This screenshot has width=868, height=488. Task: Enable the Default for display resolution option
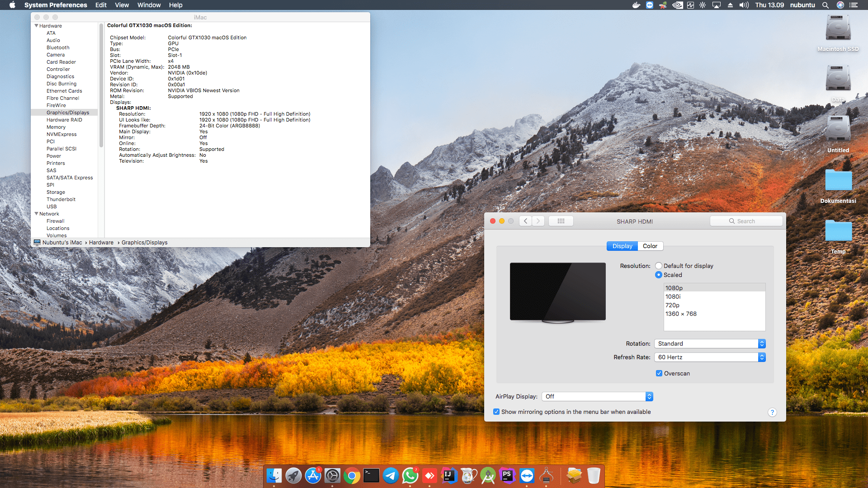point(659,266)
